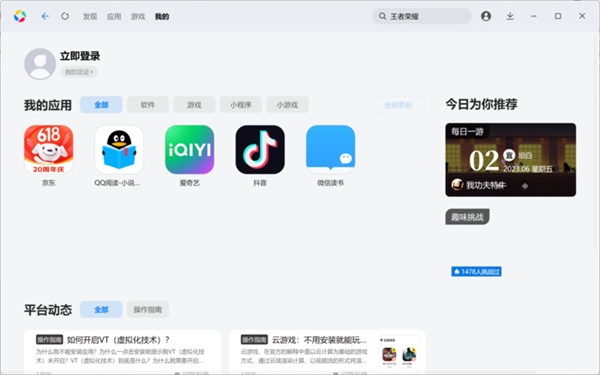
Task: Click the search box with 王者荣耀
Action: 422,16
